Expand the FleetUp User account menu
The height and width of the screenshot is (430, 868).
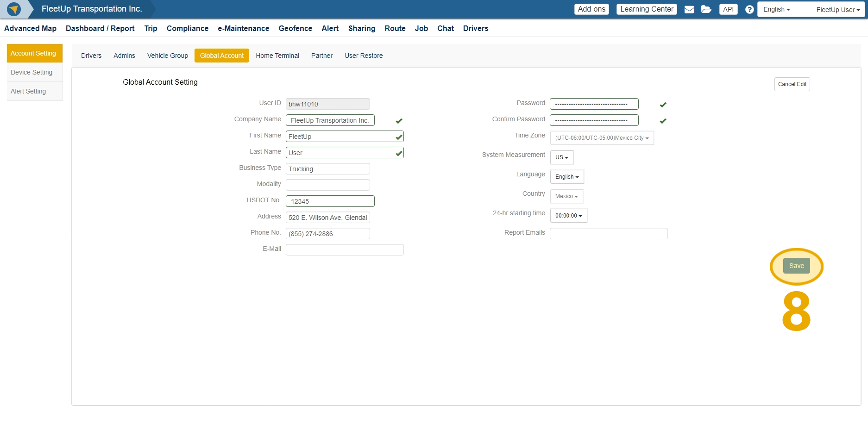point(831,9)
